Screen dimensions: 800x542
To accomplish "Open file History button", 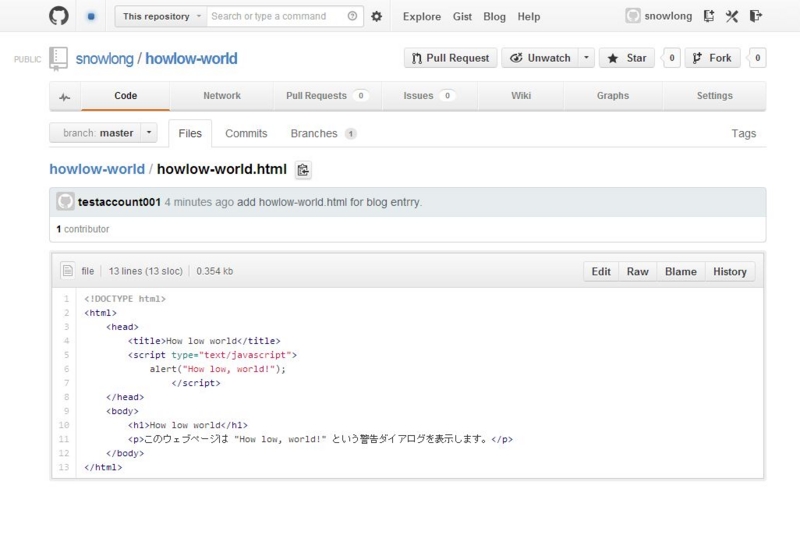I will tap(730, 272).
